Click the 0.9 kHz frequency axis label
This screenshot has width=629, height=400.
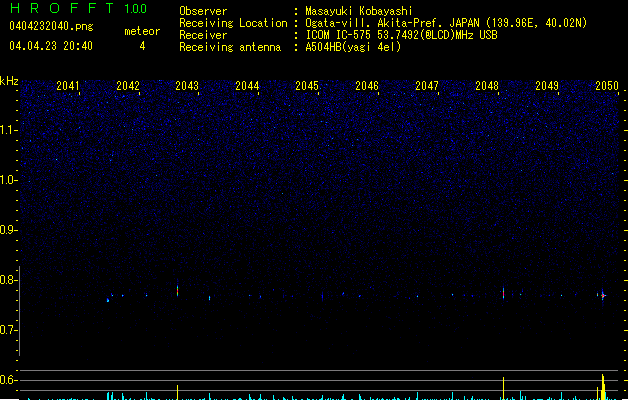[9, 230]
